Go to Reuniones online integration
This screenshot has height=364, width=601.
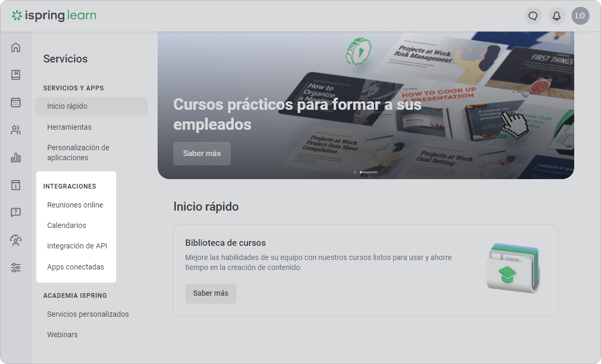click(x=75, y=205)
